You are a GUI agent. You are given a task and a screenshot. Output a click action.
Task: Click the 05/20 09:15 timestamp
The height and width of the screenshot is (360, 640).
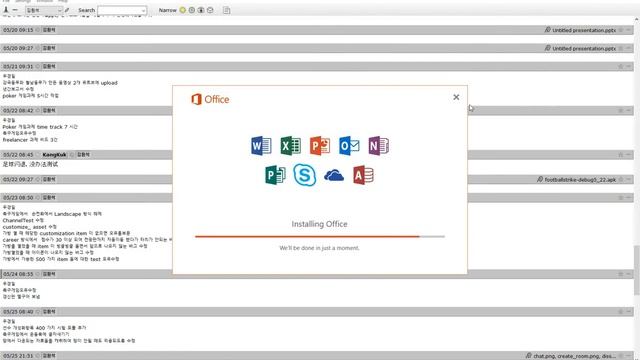click(x=18, y=30)
